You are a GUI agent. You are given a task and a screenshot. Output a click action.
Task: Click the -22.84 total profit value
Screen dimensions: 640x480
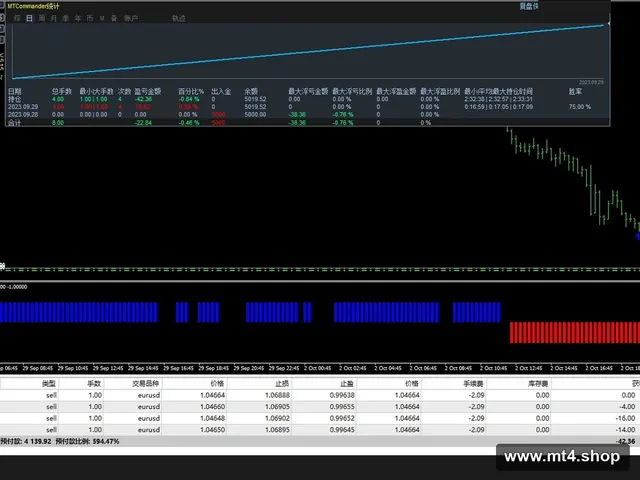(143, 123)
